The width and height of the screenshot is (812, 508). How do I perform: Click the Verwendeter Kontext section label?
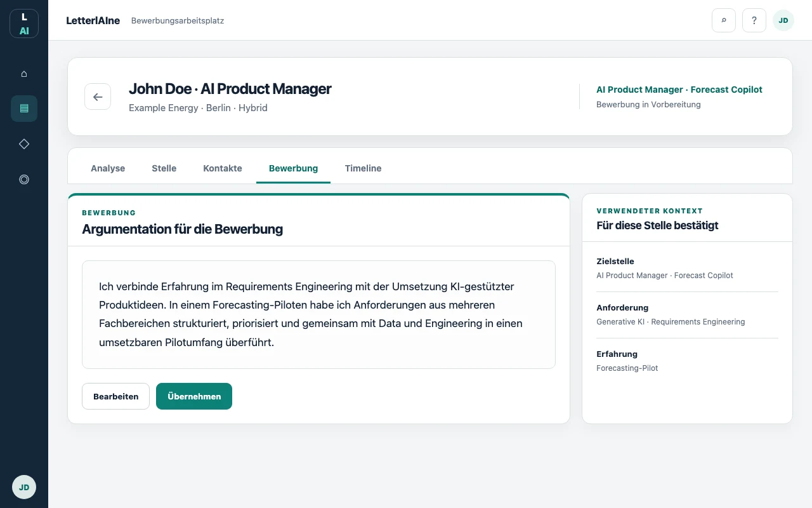pos(650,211)
